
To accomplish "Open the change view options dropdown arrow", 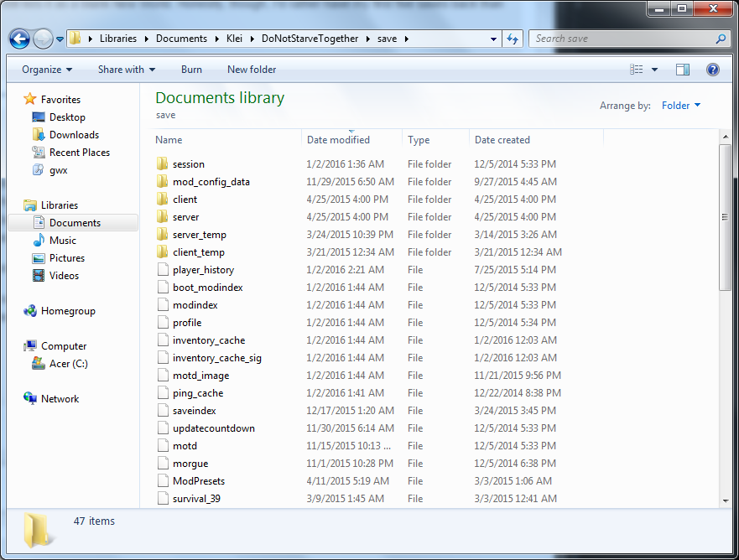I will pyautogui.click(x=654, y=70).
